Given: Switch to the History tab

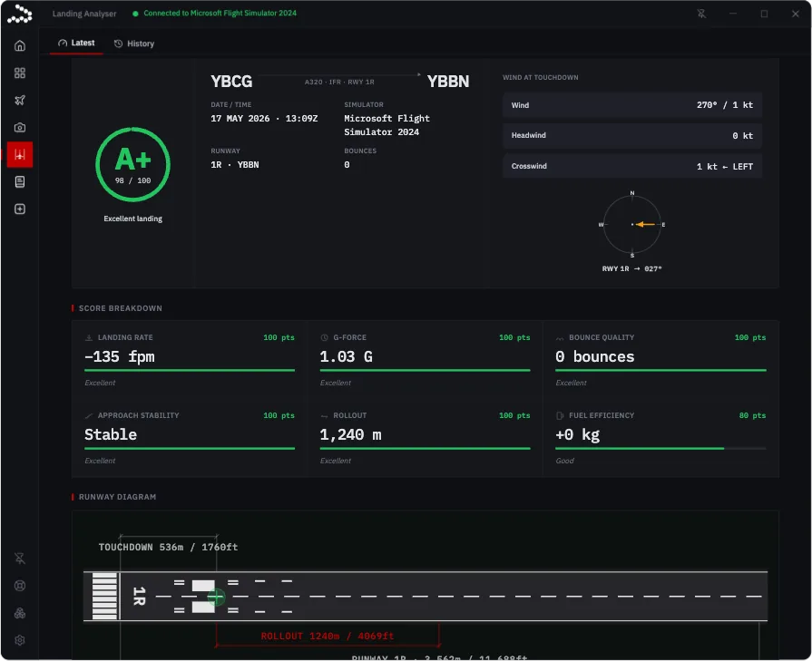Looking at the screenshot, I should [x=134, y=44].
